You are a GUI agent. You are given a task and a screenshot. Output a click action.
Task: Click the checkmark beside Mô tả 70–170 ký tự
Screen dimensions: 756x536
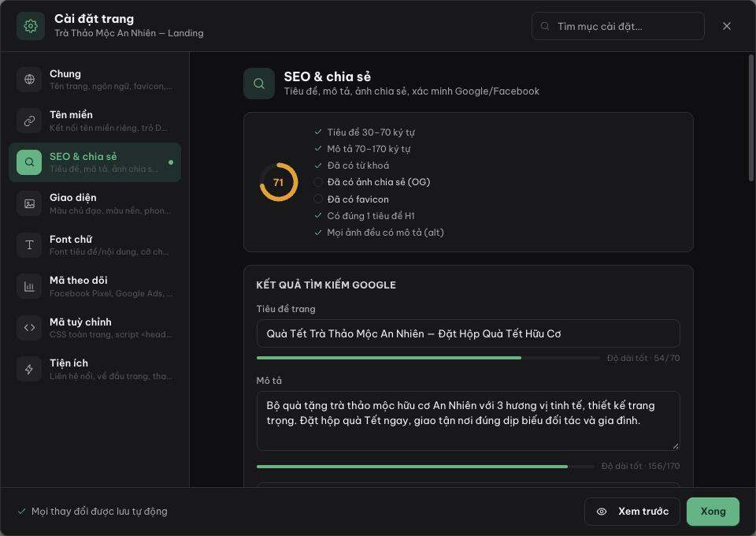(317, 149)
